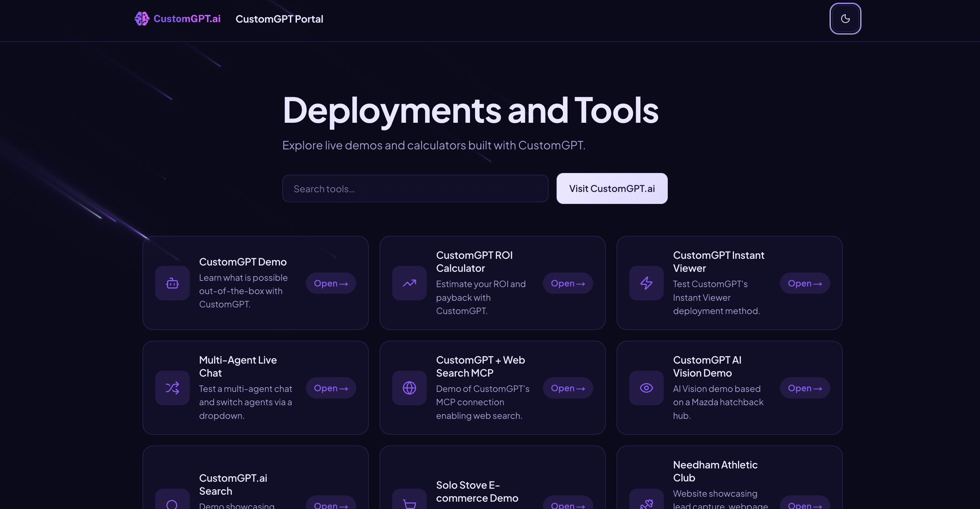
Task: Click the Visit CustomGPT.ai button
Action: pyautogui.click(x=612, y=188)
